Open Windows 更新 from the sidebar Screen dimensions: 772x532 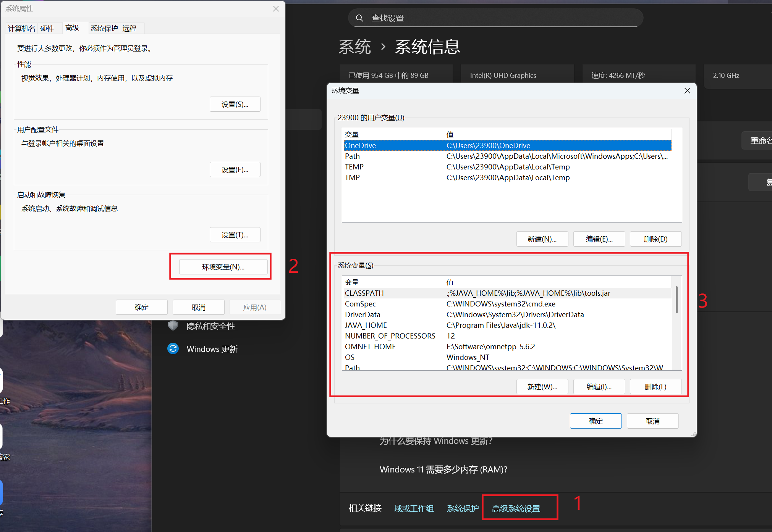(x=212, y=349)
